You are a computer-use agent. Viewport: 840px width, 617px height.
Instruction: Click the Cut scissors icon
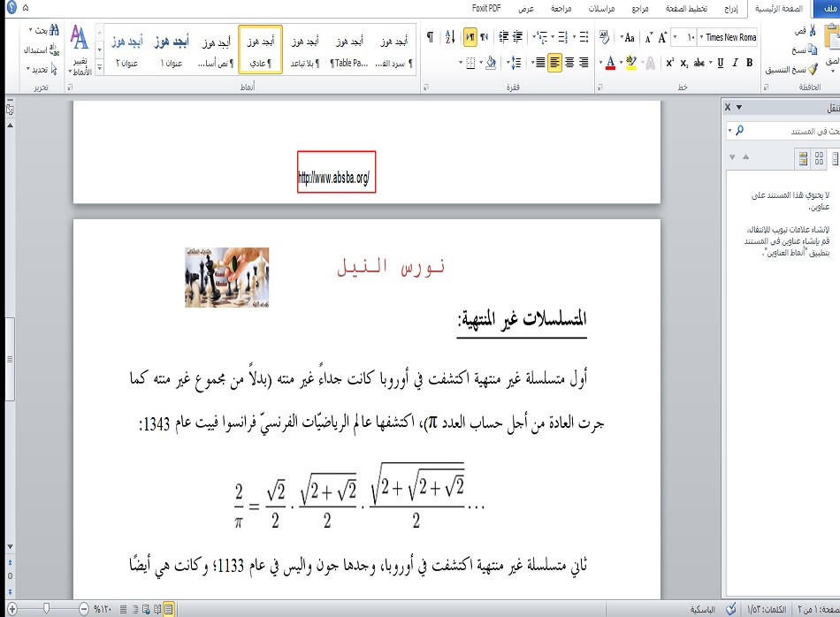812,31
